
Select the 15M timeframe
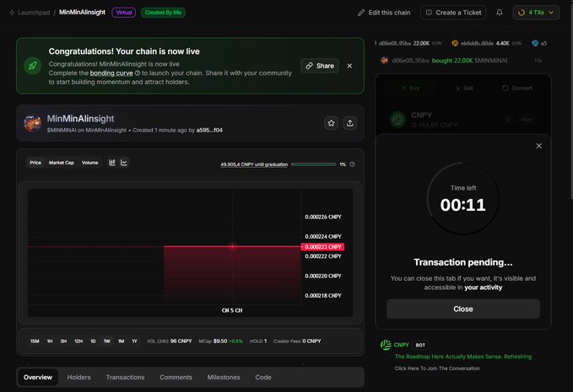tap(35, 341)
